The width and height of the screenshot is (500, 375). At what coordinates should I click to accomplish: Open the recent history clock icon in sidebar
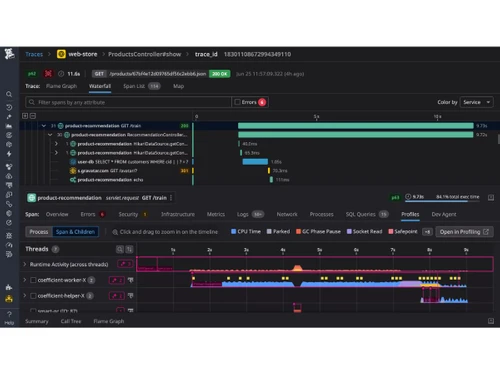(9, 107)
